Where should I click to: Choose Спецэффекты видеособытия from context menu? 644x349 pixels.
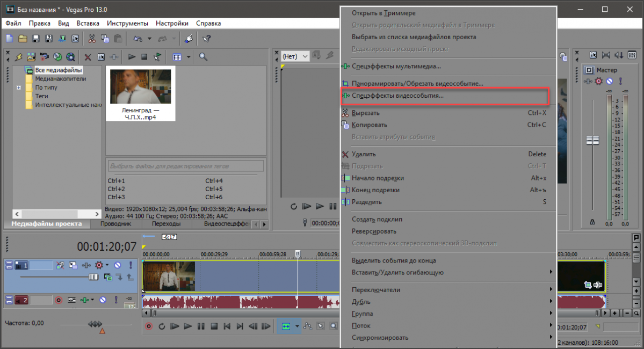click(x=397, y=96)
